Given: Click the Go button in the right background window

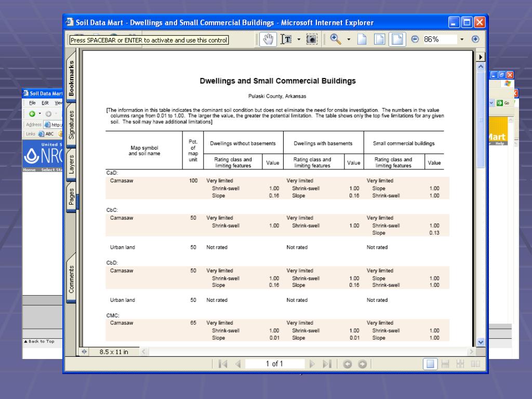Looking at the screenshot, I should (503, 103).
